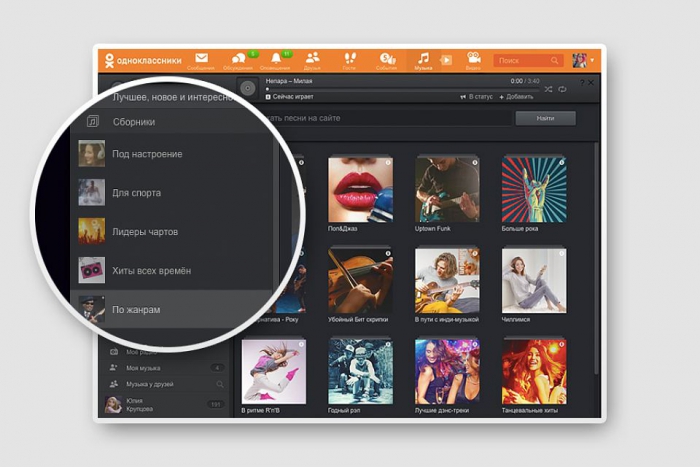This screenshot has height=467, width=700.
Task: Open the В пути с инди-музыкой cover
Action: 447,281
